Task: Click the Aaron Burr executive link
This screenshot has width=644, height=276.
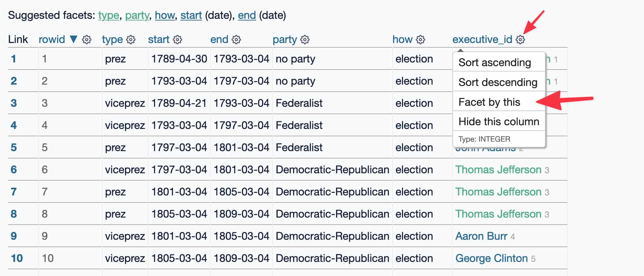Action: pyautogui.click(x=481, y=236)
